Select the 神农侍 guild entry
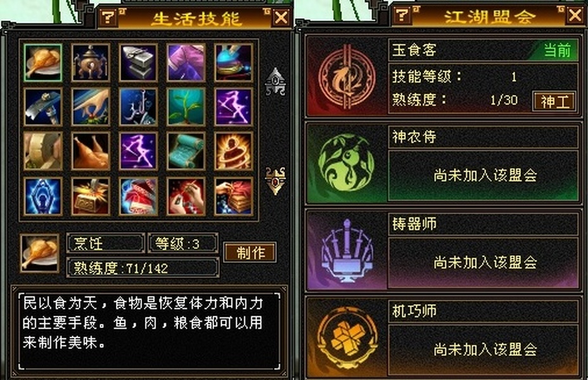The width and height of the screenshot is (588, 380). click(x=444, y=165)
